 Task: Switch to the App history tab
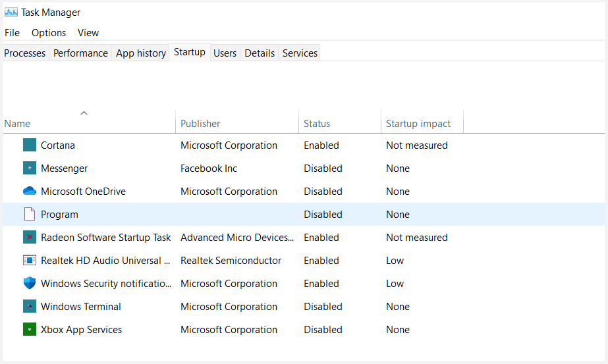141,53
